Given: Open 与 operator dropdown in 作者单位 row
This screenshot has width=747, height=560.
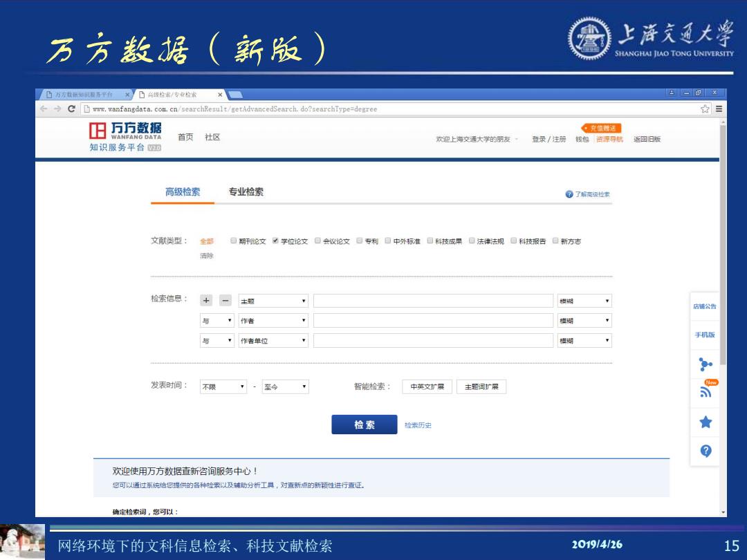Looking at the screenshot, I should (x=216, y=340).
